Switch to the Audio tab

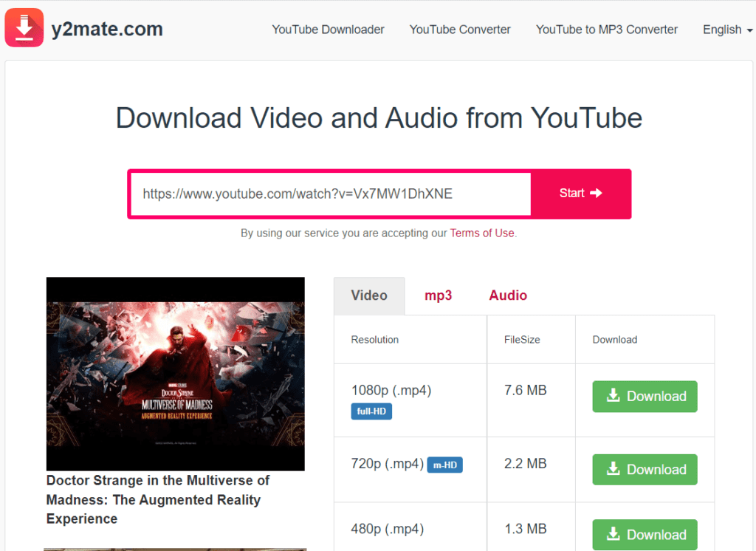tap(508, 295)
